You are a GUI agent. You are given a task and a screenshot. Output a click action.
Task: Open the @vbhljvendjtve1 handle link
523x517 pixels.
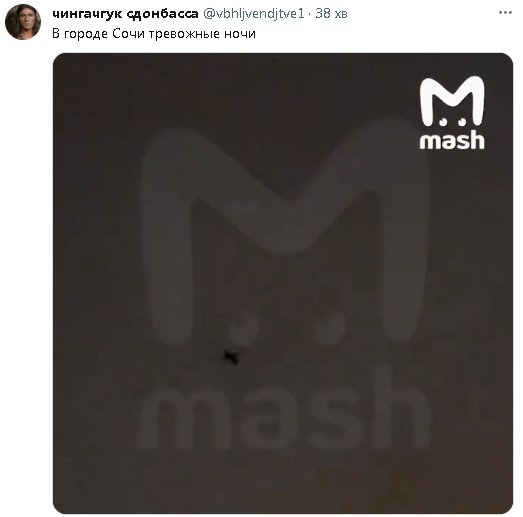(x=254, y=14)
